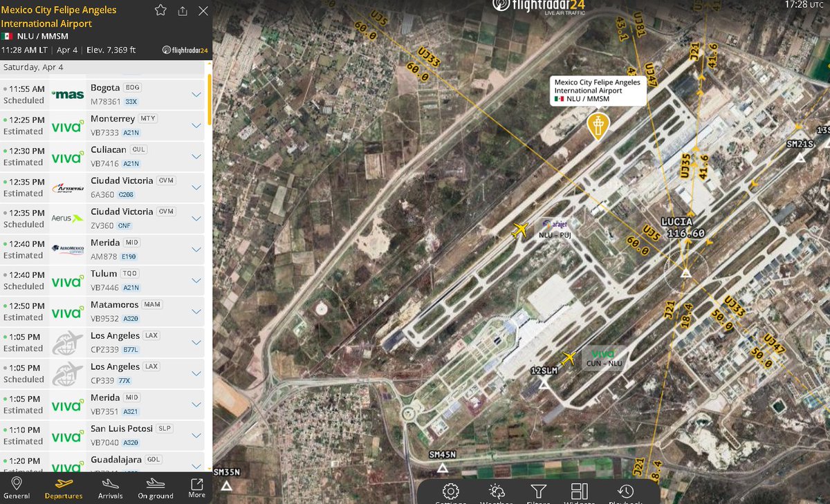
Task: Select the Departures tab
Action: (64, 488)
